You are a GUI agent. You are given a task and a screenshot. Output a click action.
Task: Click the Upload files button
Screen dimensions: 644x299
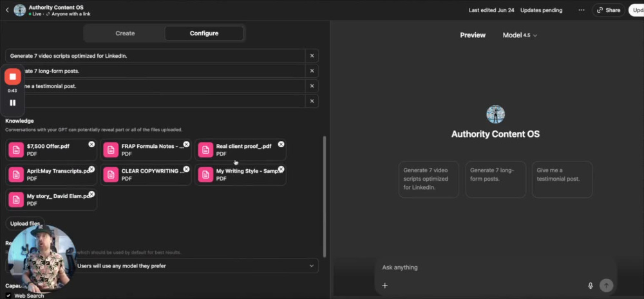click(x=24, y=224)
